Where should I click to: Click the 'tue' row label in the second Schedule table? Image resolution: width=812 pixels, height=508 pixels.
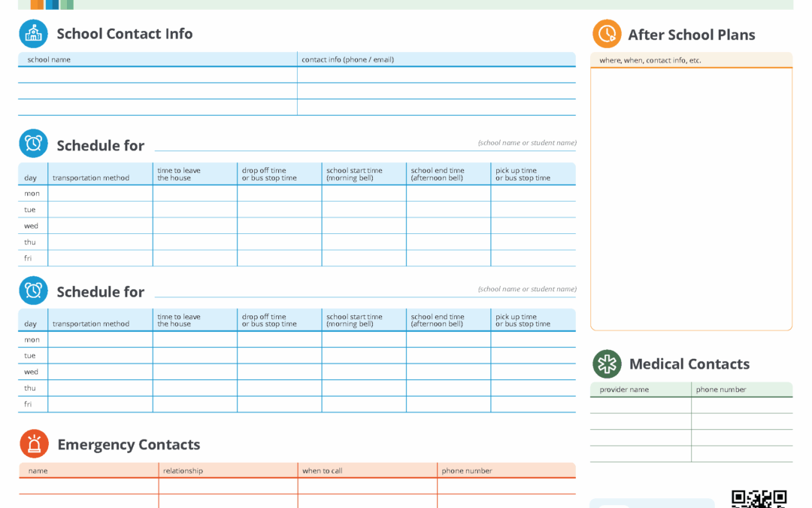(29, 355)
